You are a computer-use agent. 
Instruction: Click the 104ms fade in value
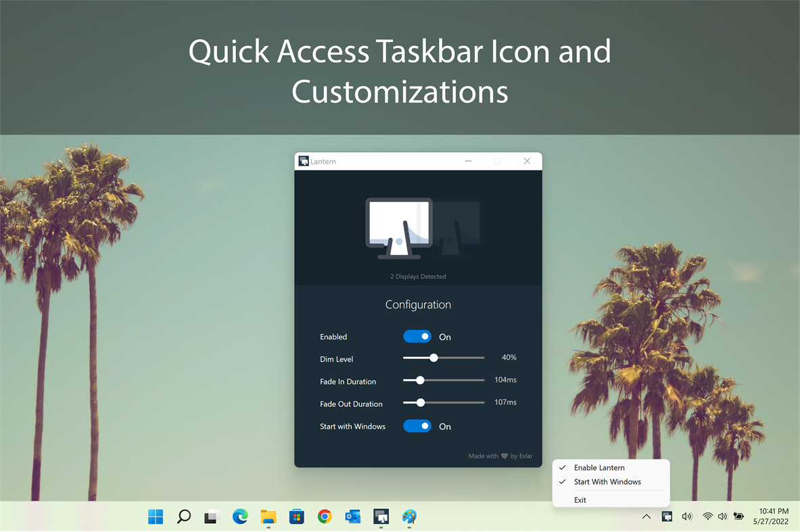pyautogui.click(x=505, y=380)
